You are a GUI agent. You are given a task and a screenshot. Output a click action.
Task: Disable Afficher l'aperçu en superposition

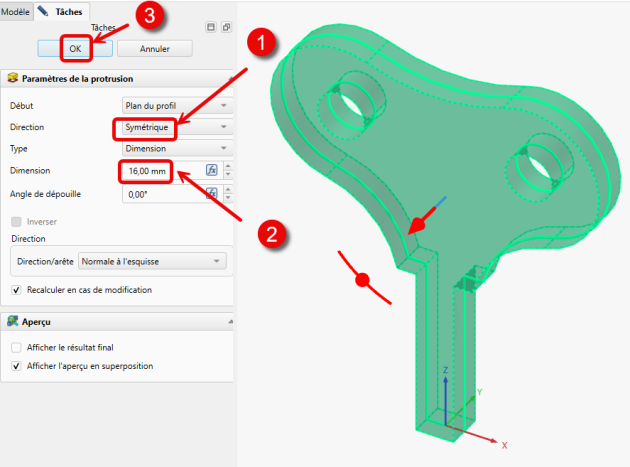(16, 366)
